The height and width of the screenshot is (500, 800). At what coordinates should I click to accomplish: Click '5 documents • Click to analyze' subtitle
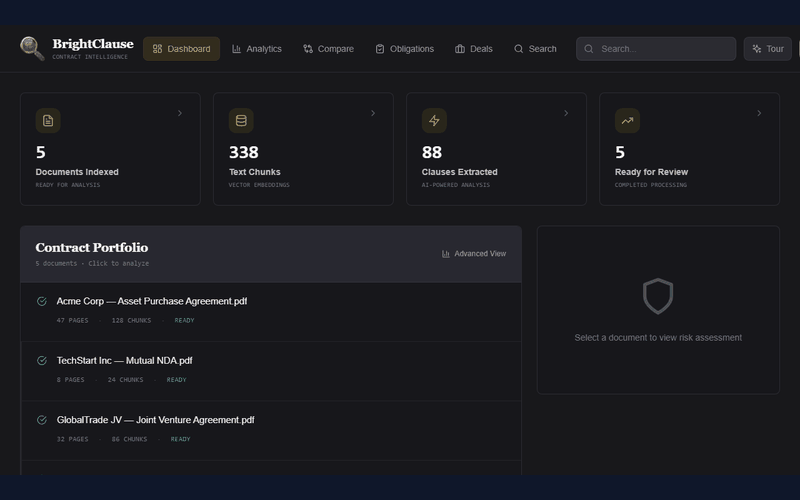point(92,263)
